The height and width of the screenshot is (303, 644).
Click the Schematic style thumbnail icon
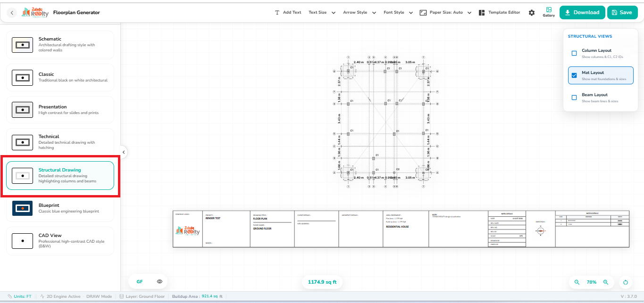[22, 45]
